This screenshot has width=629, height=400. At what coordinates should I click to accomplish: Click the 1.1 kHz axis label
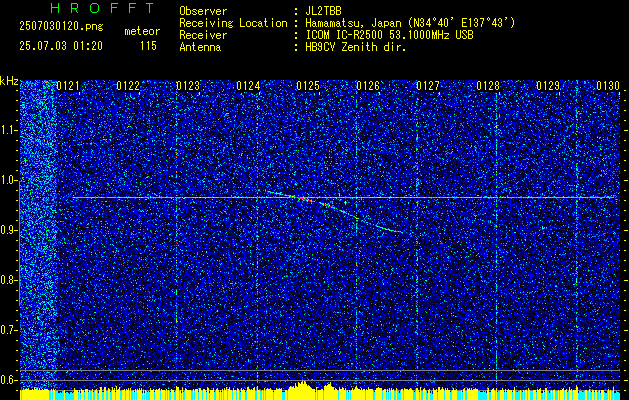click(x=9, y=130)
